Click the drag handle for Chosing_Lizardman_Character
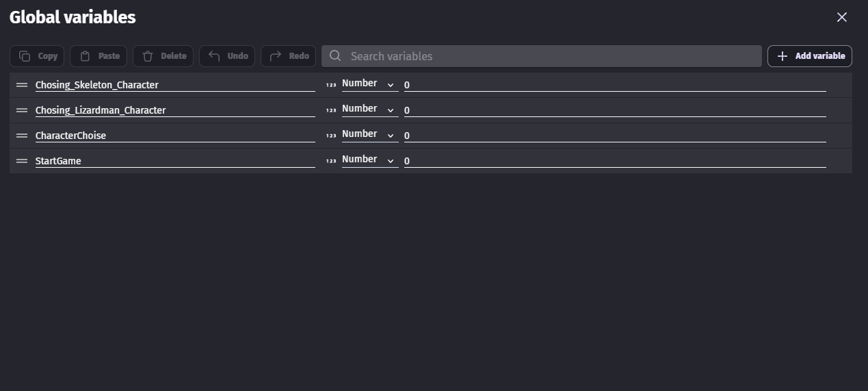Image resolution: width=868 pixels, height=391 pixels. pyautogui.click(x=22, y=110)
